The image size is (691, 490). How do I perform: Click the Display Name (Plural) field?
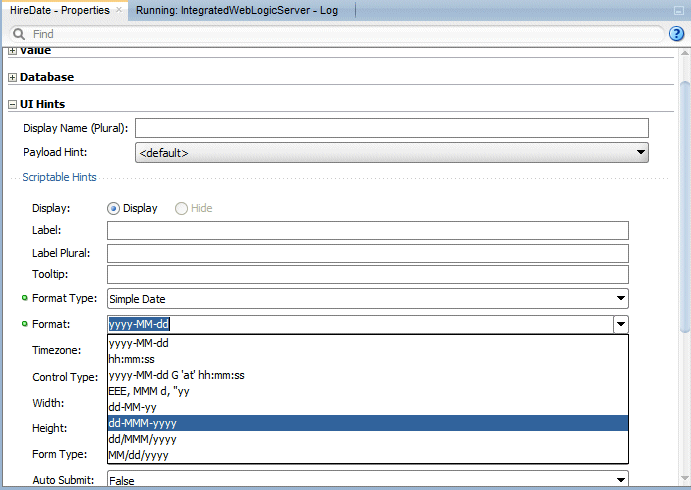coord(392,128)
